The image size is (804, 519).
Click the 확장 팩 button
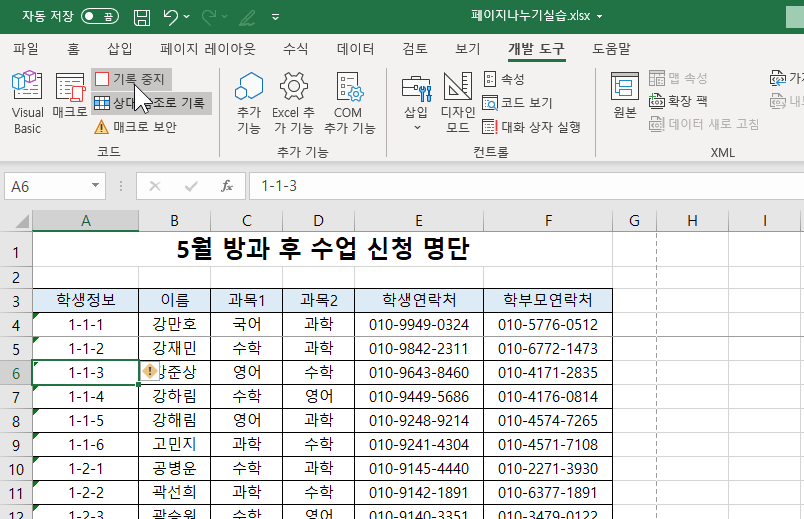pyautogui.click(x=678, y=101)
